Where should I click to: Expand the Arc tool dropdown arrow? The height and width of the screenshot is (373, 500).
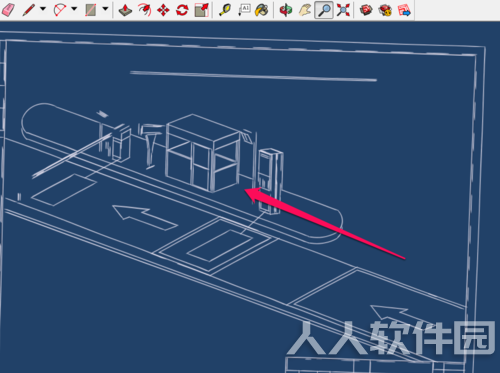(74, 9)
